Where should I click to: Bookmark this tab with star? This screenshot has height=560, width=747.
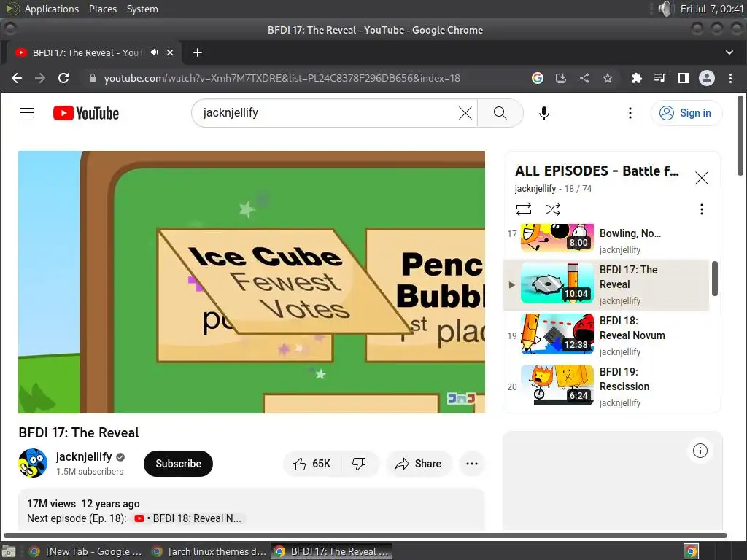coord(608,78)
